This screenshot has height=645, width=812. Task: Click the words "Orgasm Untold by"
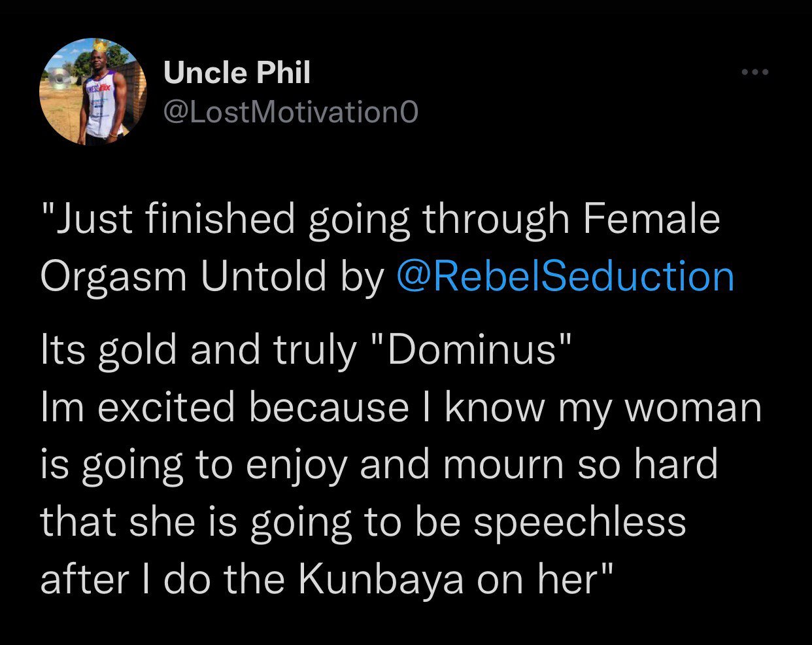click(212, 277)
